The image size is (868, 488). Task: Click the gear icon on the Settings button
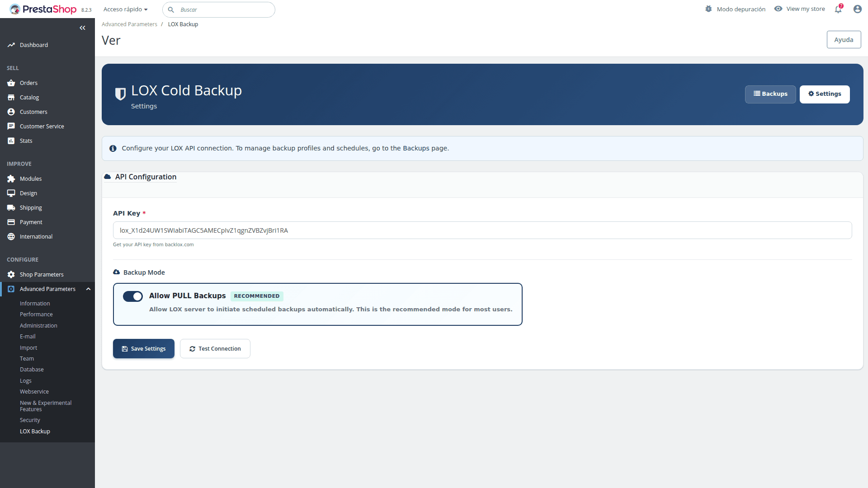coord(811,94)
